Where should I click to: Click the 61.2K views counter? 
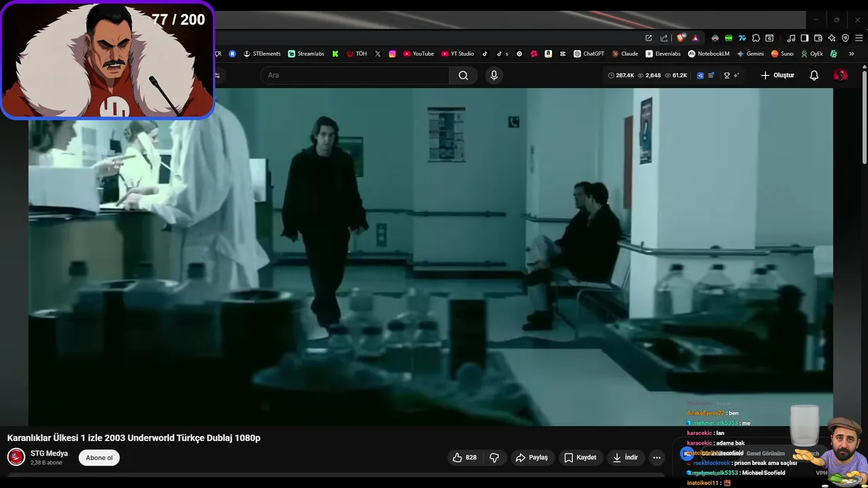coord(675,75)
